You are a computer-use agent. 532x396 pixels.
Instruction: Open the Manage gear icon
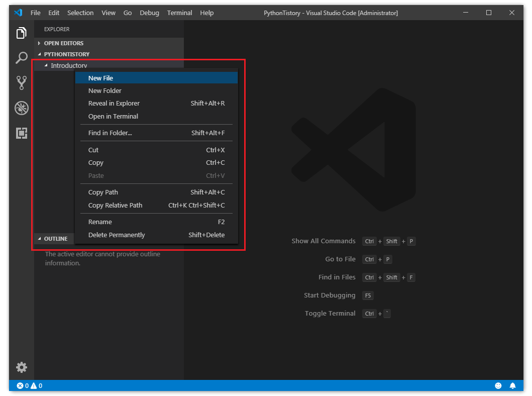coord(22,367)
